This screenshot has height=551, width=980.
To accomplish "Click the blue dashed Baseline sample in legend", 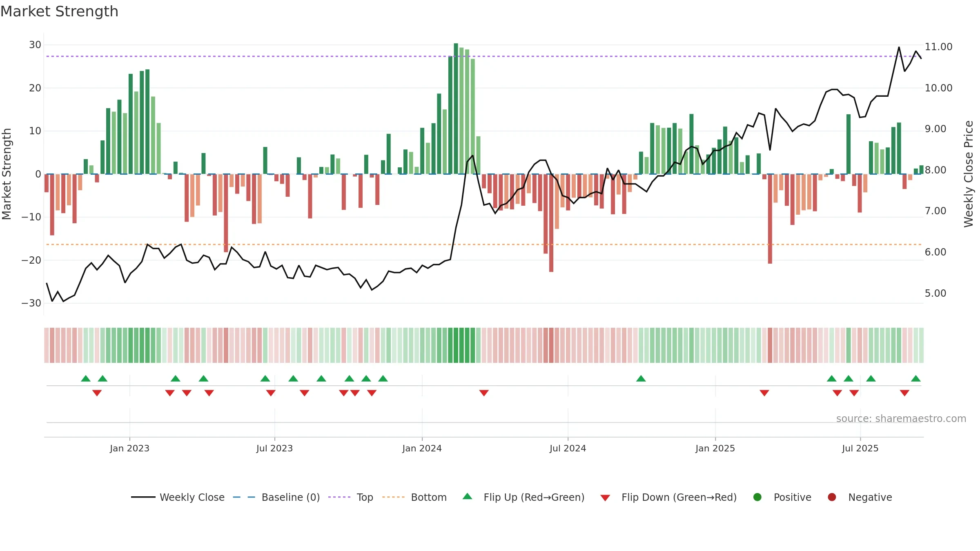I will (244, 497).
